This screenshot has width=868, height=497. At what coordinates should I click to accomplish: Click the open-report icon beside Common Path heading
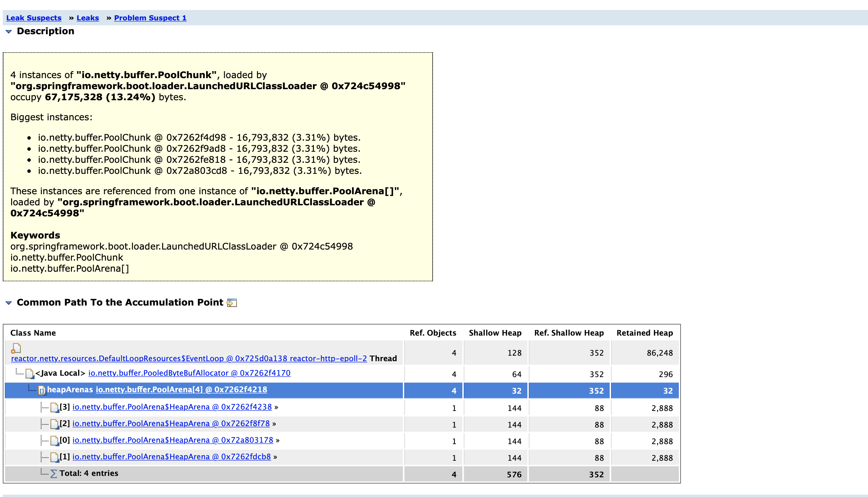pyautogui.click(x=232, y=303)
